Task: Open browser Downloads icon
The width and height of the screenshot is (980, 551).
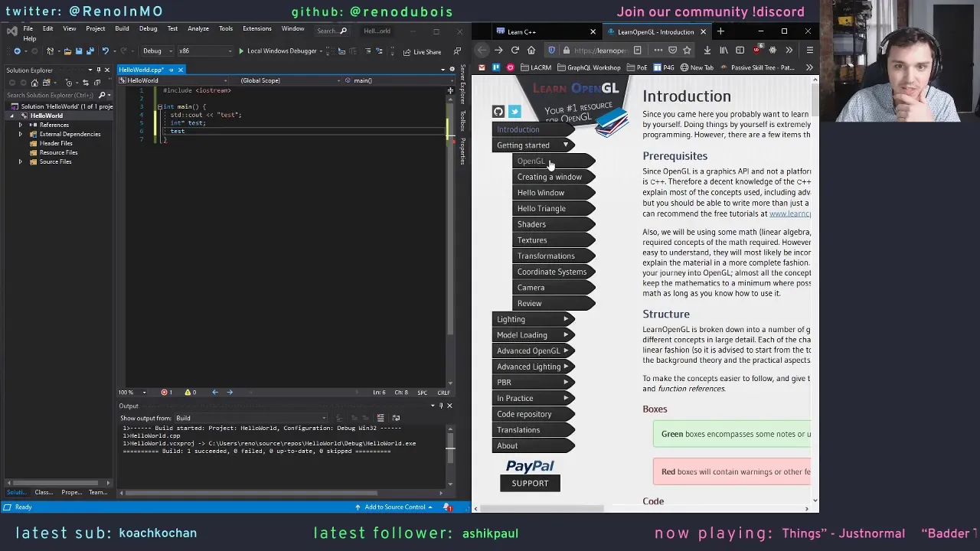Action: pyautogui.click(x=707, y=51)
